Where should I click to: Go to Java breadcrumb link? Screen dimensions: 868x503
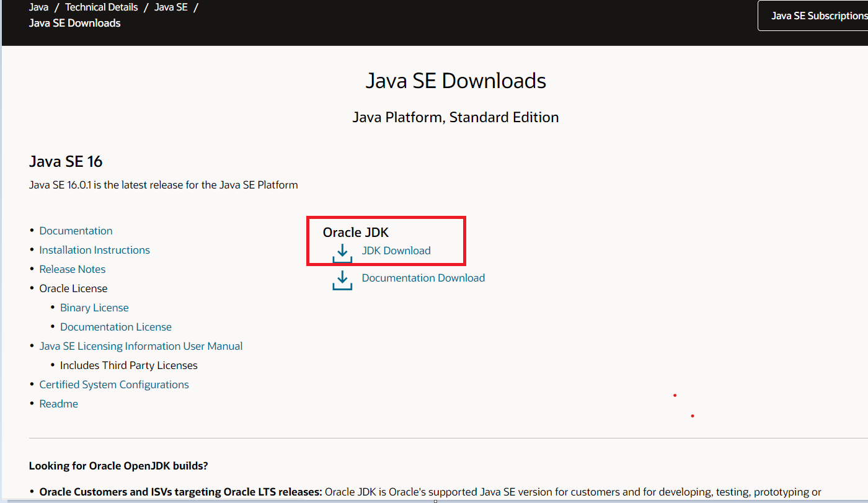point(38,7)
